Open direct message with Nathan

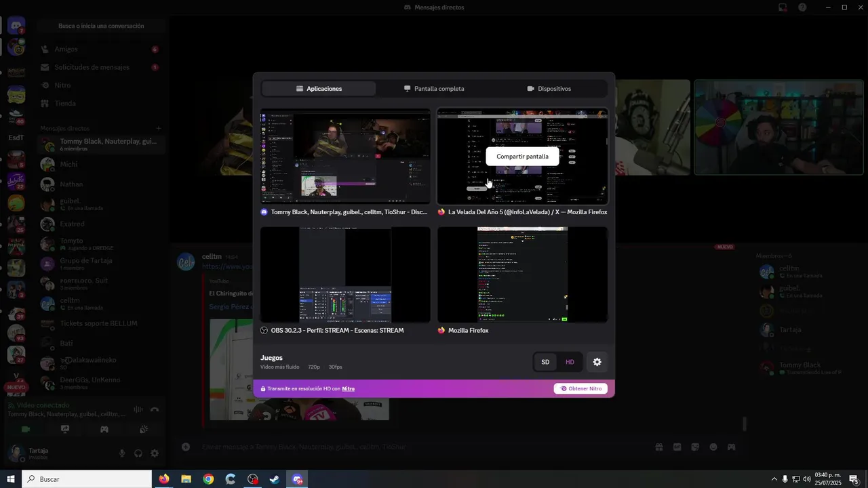pos(100,184)
